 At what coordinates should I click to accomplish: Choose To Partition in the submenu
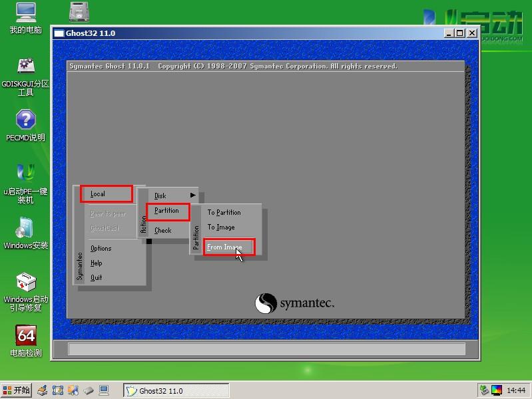point(224,213)
